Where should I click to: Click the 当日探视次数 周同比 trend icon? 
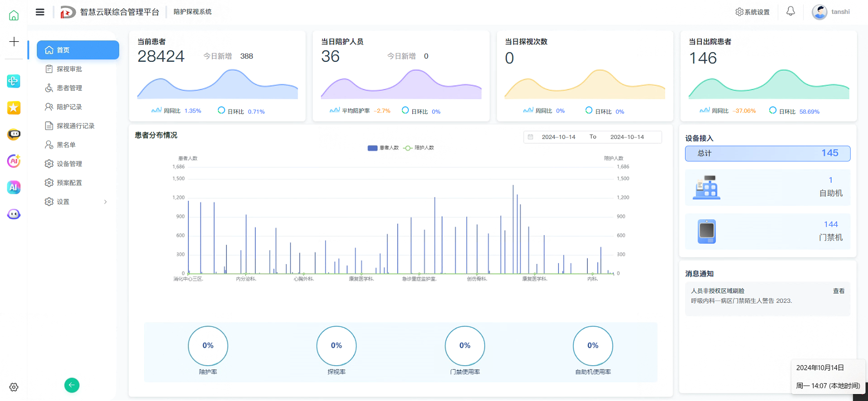click(528, 110)
